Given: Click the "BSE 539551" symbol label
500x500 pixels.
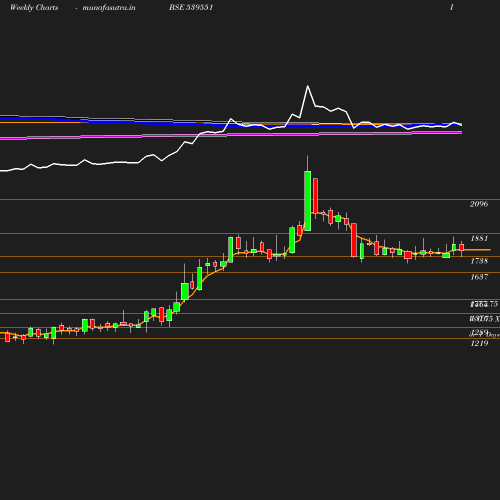Looking at the screenshot, I should [x=191, y=7].
